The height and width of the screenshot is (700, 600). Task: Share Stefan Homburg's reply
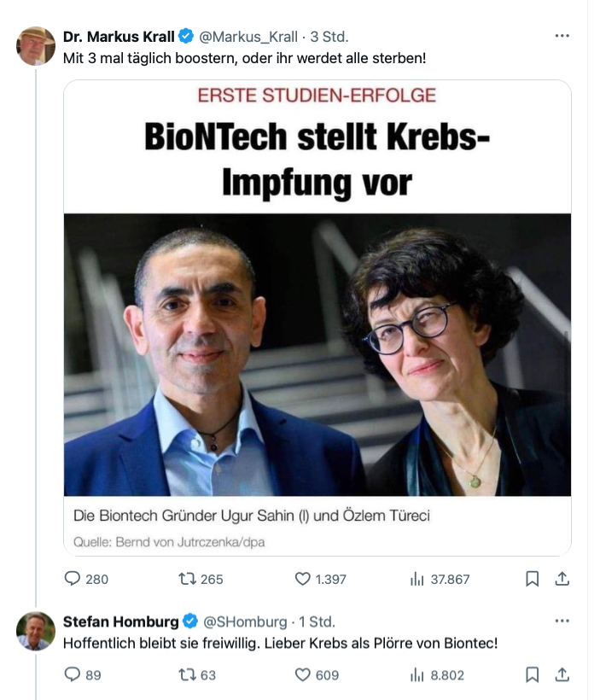coord(562,674)
